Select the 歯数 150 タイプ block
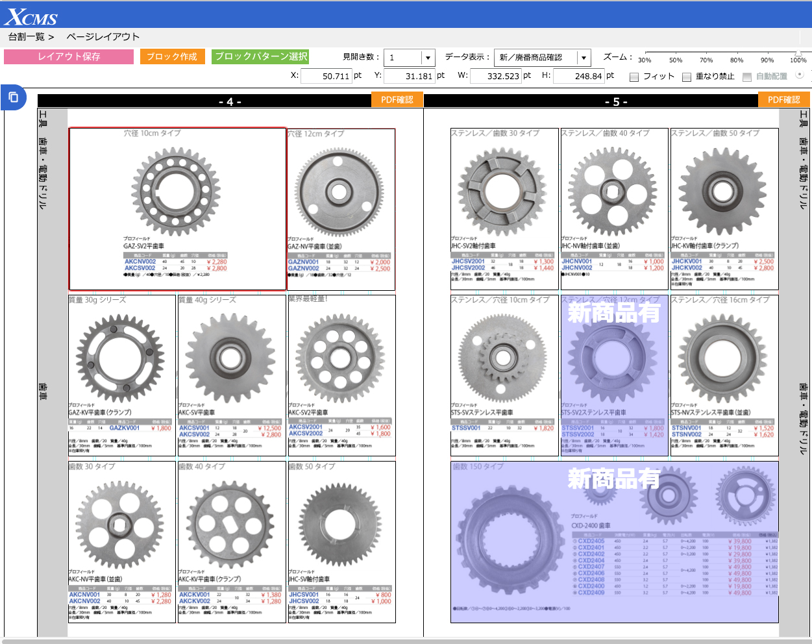Image resolution: width=812 pixels, height=644 pixels. [614, 542]
